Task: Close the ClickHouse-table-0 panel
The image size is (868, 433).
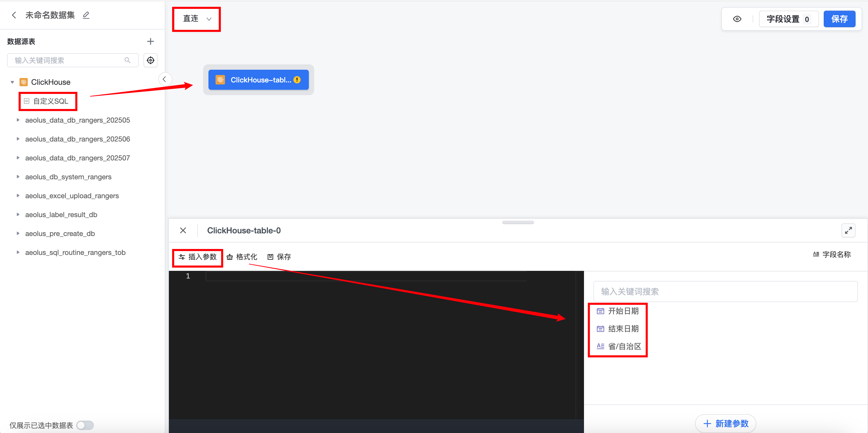Action: [183, 230]
